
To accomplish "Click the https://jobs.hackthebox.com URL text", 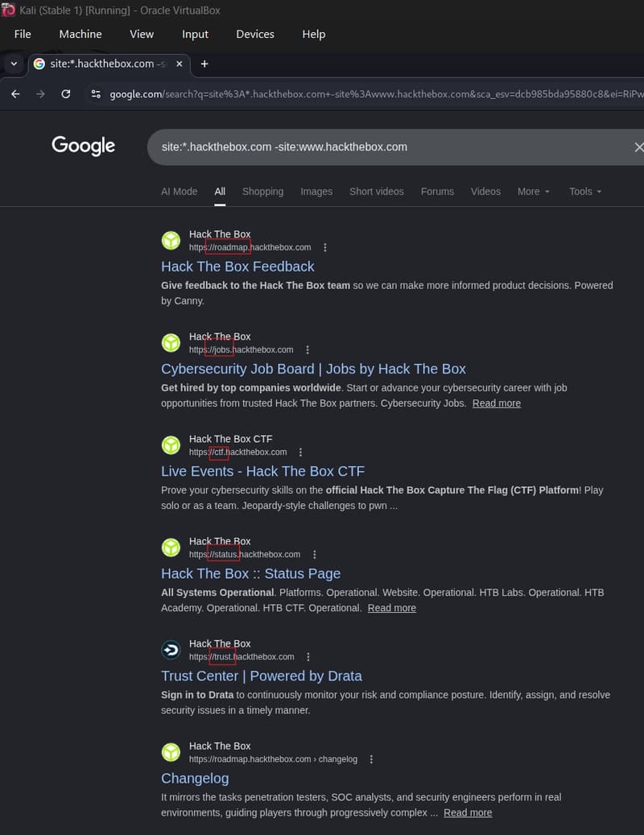I will pos(242,350).
